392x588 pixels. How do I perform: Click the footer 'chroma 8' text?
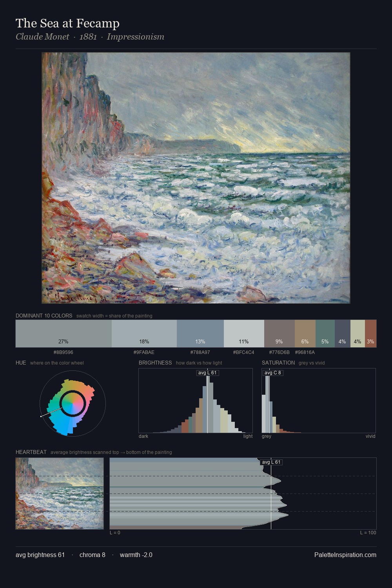(x=93, y=555)
